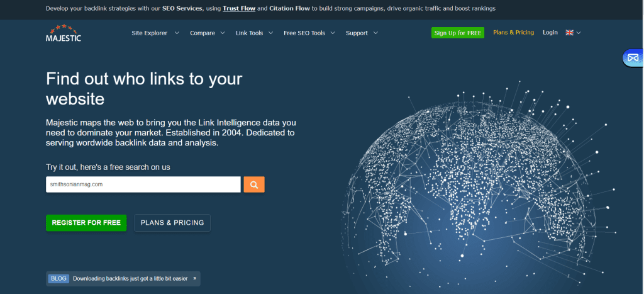Open the Support menu
This screenshot has width=644, height=294.
(x=357, y=33)
